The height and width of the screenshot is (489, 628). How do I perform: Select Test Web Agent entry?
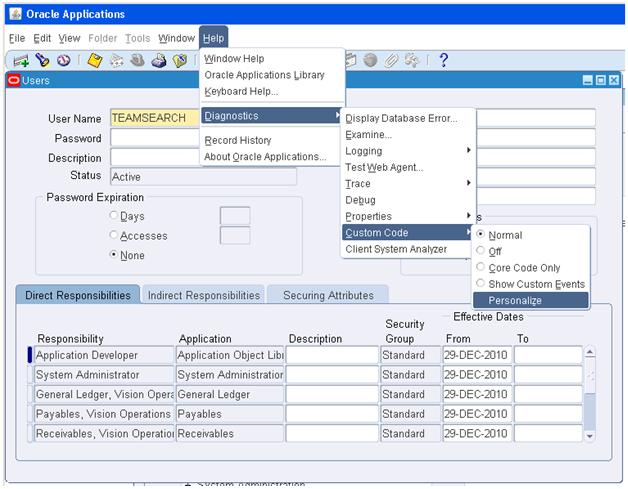408,167
